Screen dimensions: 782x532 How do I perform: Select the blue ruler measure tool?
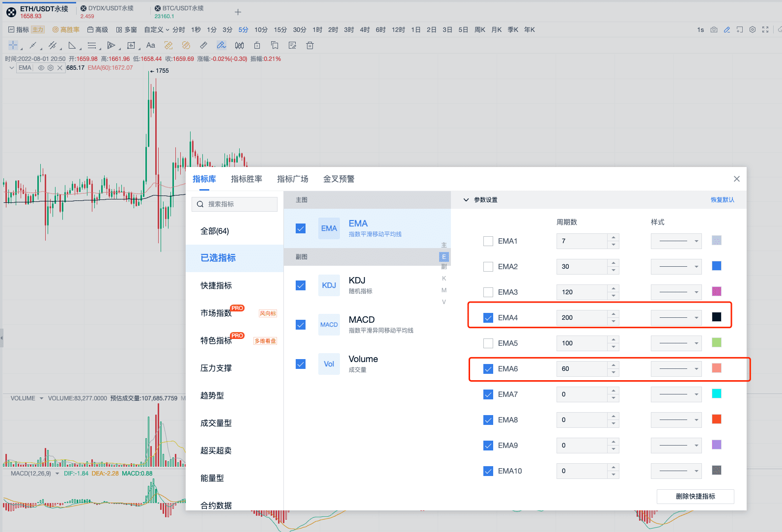coord(203,46)
